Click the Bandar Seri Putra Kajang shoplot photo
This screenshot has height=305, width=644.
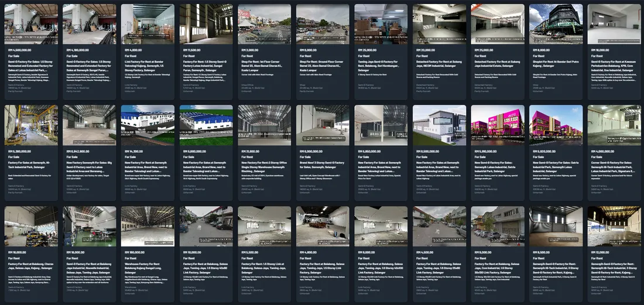tap(556, 24)
